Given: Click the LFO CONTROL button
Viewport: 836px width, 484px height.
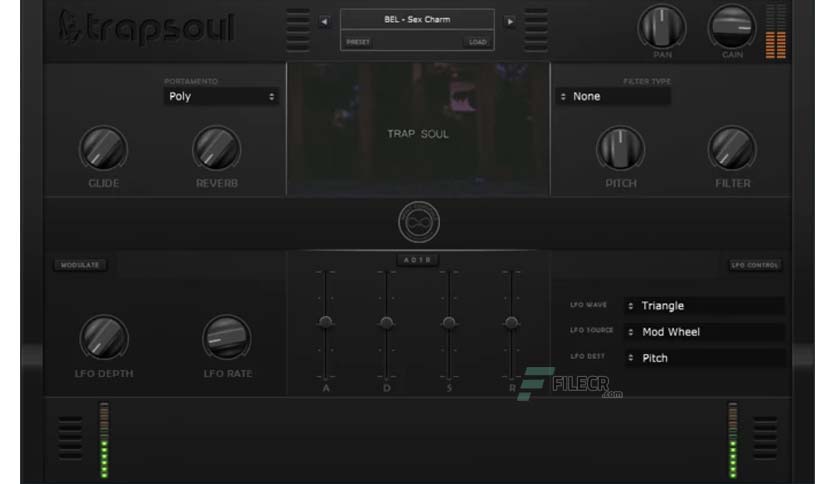Looking at the screenshot, I should tap(755, 265).
